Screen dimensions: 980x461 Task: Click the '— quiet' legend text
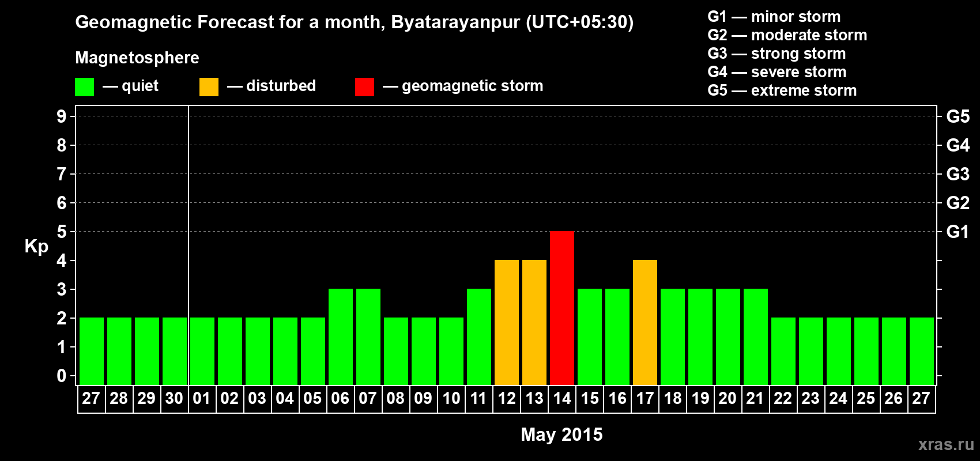[x=130, y=86]
